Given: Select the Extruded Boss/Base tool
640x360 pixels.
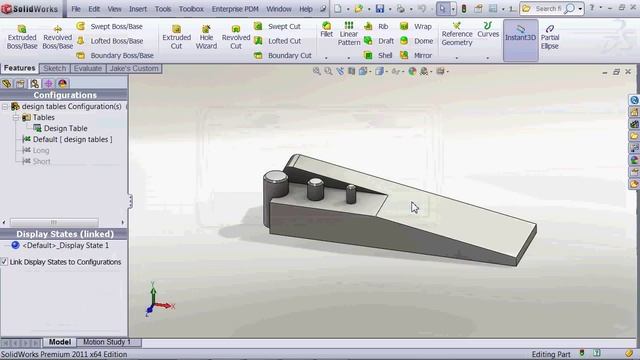Looking at the screenshot, I should (22, 37).
